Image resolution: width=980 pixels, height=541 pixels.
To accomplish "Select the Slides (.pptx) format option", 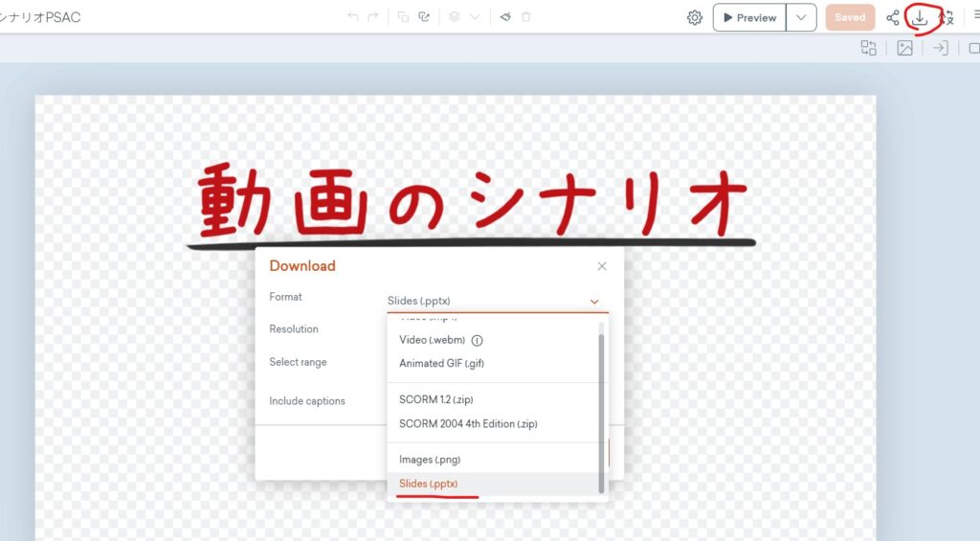I will (x=429, y=484).
